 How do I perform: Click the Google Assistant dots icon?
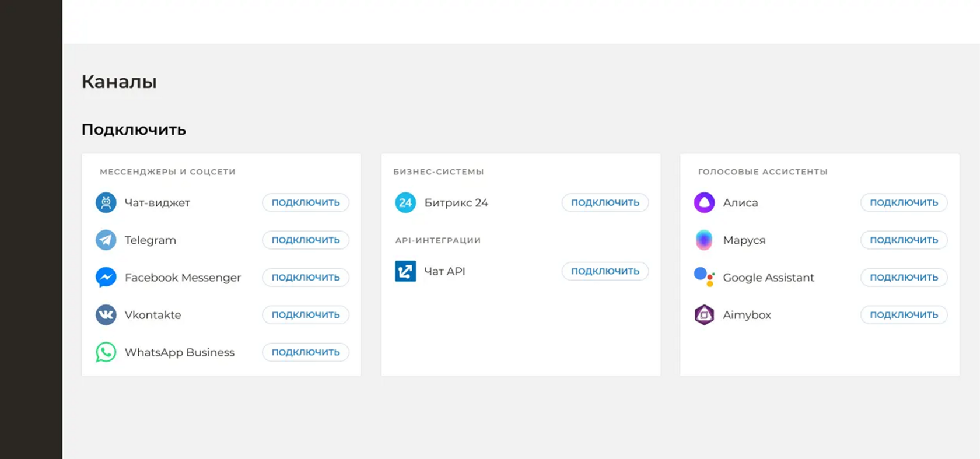(704, 277)
